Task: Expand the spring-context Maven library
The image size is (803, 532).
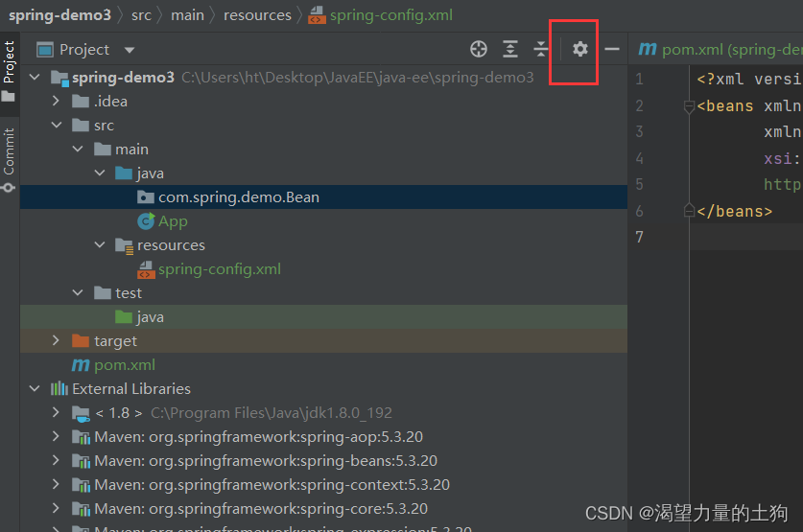Action: (56, 484)
